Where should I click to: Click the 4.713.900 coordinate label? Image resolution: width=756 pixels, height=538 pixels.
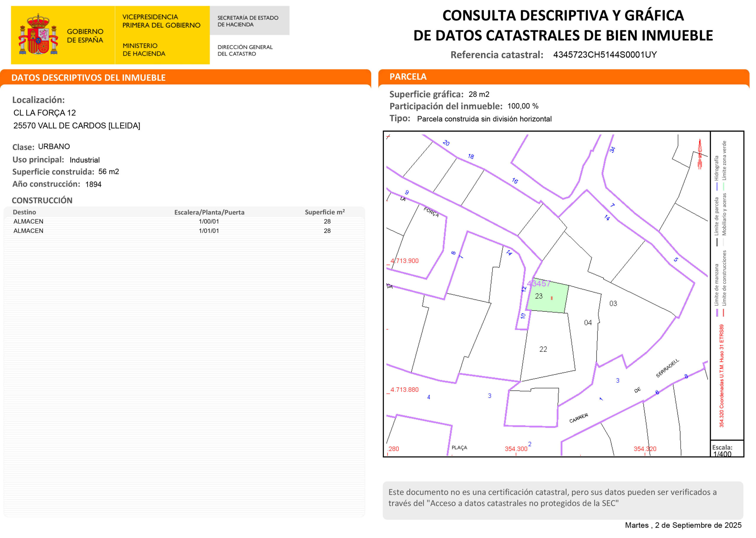[x=404, y=261]
